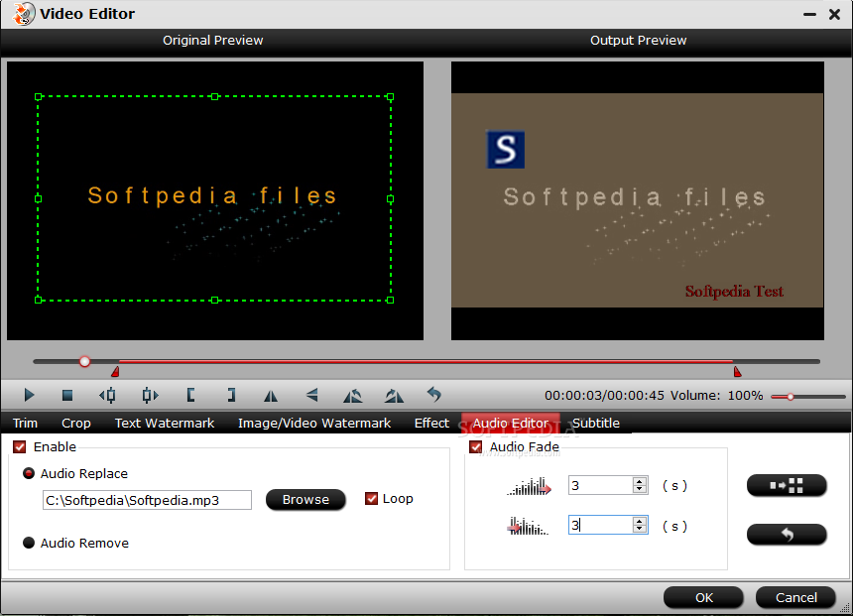The image size is (853, 616).
Task: Increase fade-in seconds with up arrow
Action: 640,481
